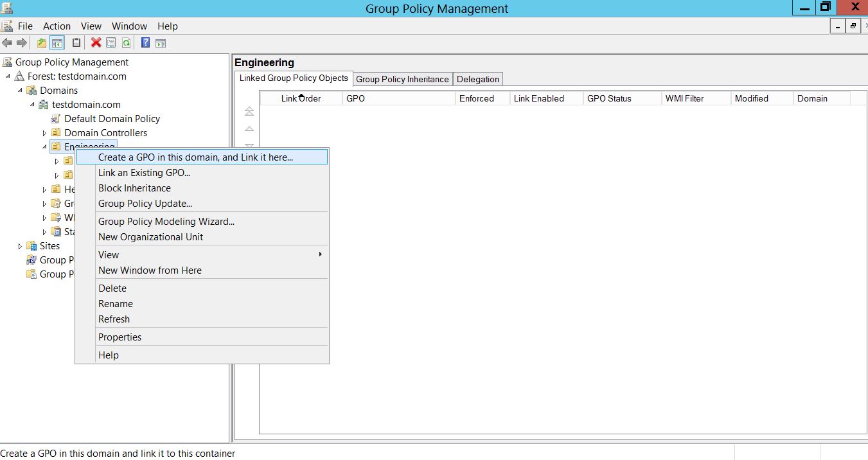Expand the Domain Controllers tree node
The image size is (868, 460).
44,133
